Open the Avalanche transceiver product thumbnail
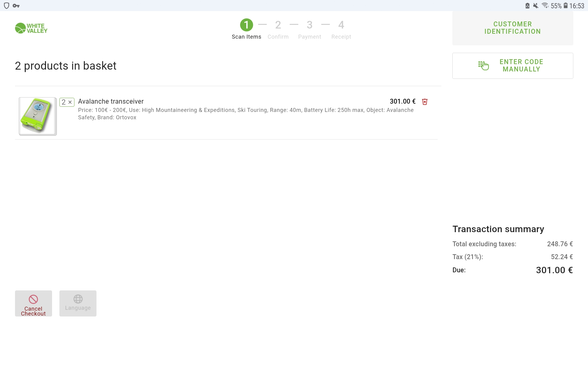The width and height of the screenshot is (588, 368). [38, 116]
